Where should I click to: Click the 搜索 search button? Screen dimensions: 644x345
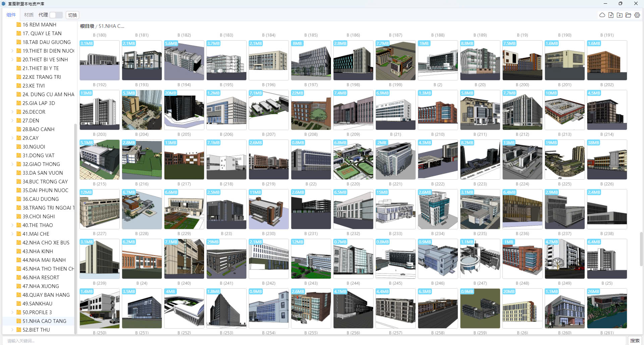click(635, 341)
